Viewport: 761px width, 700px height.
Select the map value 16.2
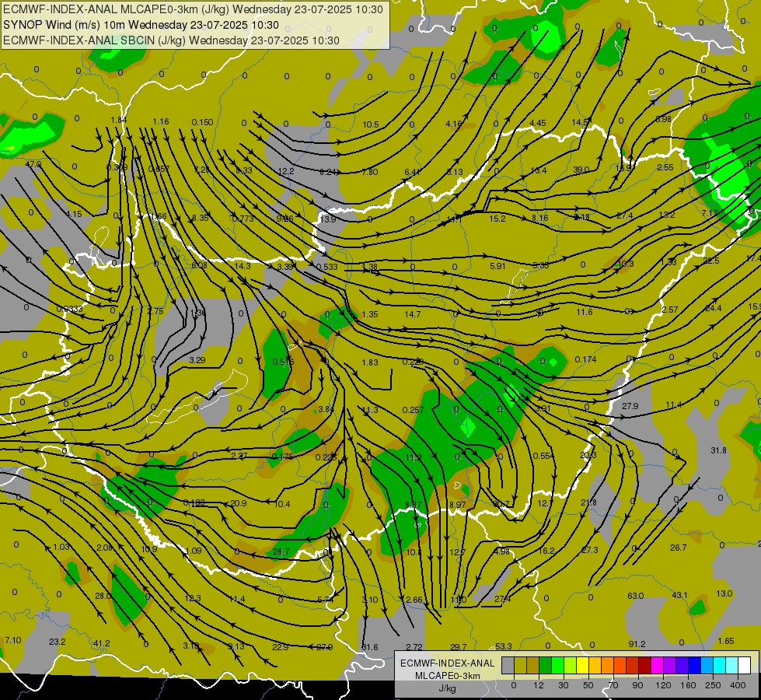point(546,551)
